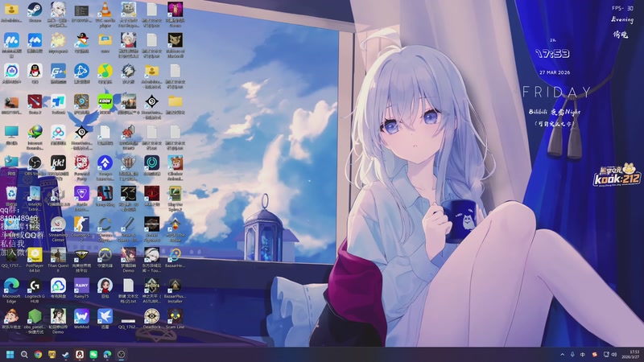Select the OBS Studio desktop shortcut
The width and height of the screenshot is (644, 362).
(x=35, y=166)
